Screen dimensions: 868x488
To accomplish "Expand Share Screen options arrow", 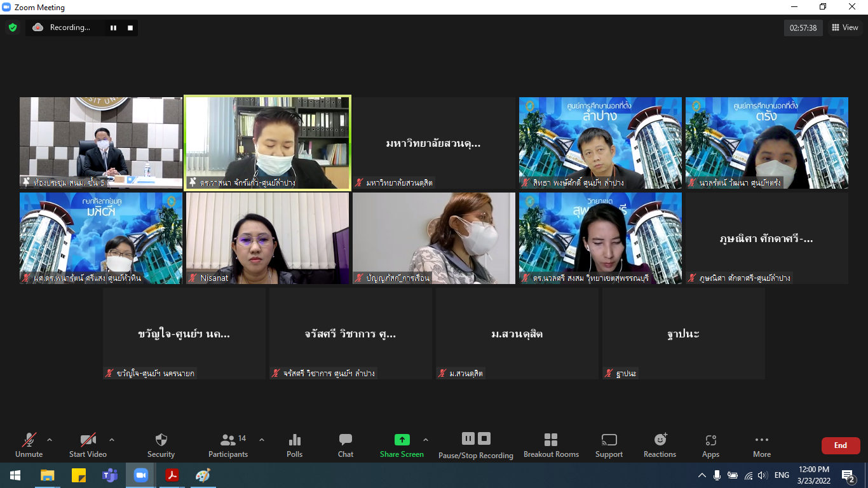I will tap(426, 439).
